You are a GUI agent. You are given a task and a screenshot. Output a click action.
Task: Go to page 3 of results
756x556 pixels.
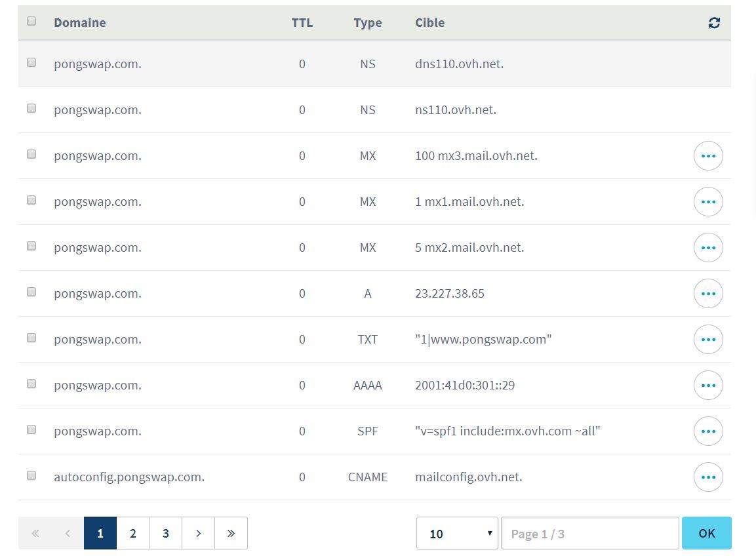pos(165,533)
